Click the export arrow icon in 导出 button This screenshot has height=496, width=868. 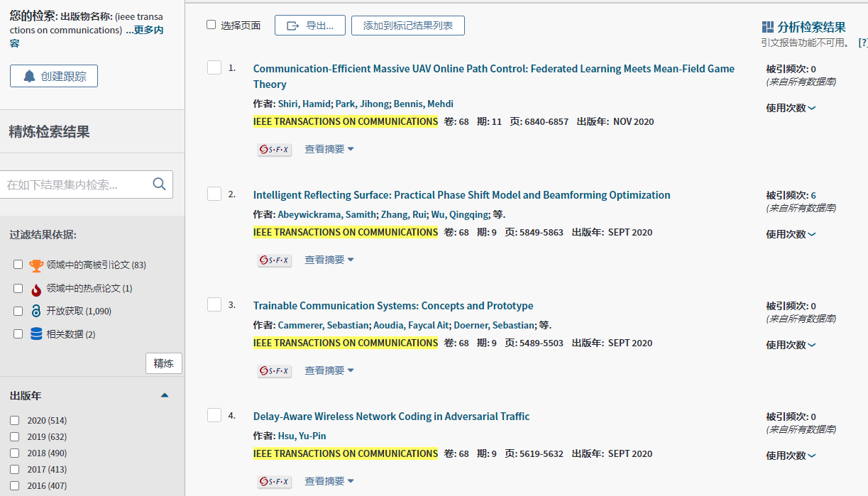click(x=293, y=26)
